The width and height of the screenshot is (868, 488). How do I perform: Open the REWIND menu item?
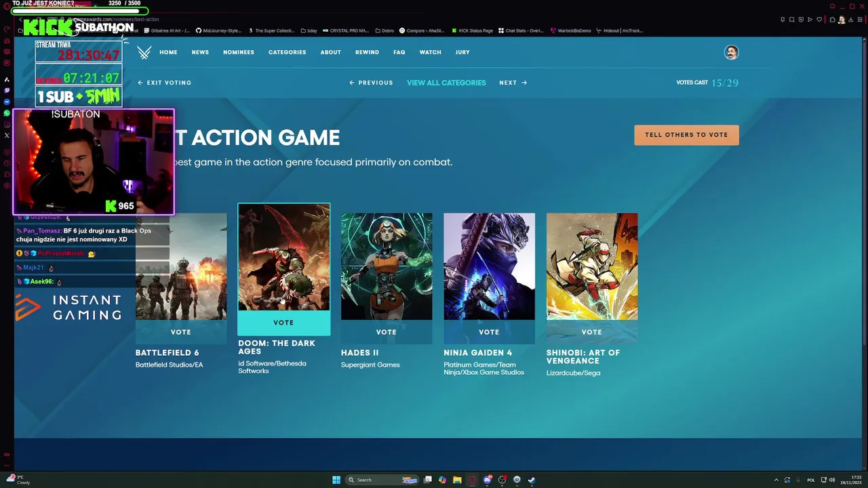[x=367, y=52]
